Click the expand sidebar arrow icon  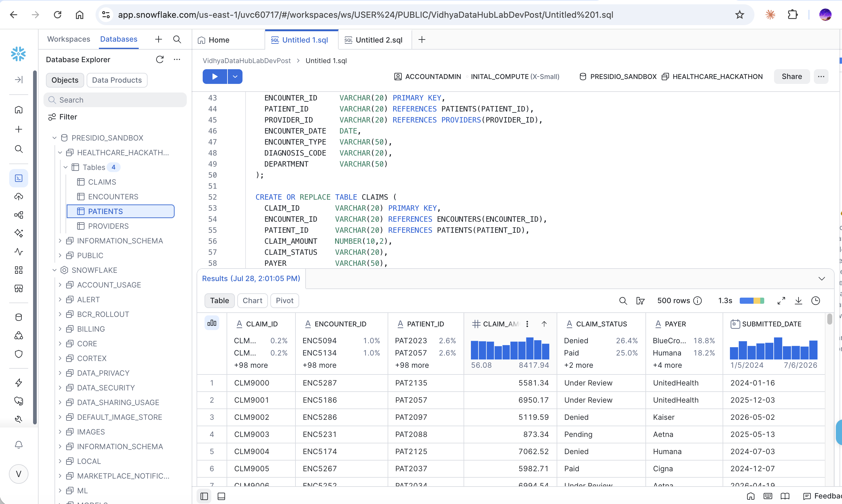19,80
